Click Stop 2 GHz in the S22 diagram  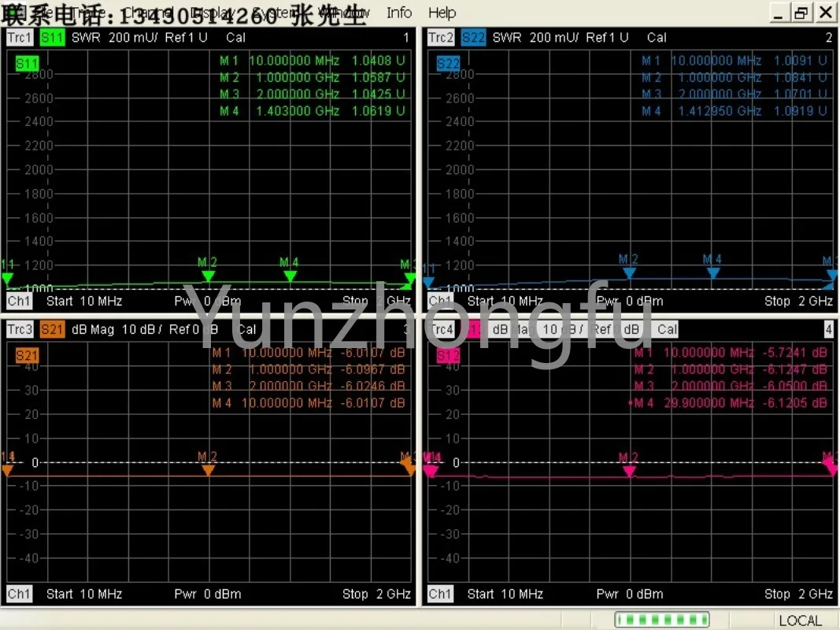(x=798, y=301)
